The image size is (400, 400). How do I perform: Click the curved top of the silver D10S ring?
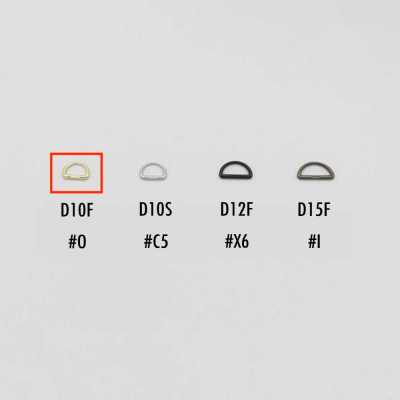152,164
